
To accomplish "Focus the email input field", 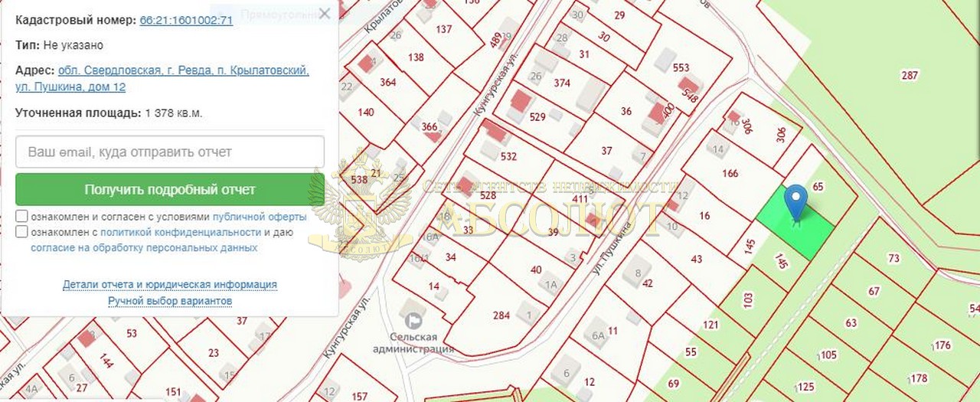I will pos(170,152).
